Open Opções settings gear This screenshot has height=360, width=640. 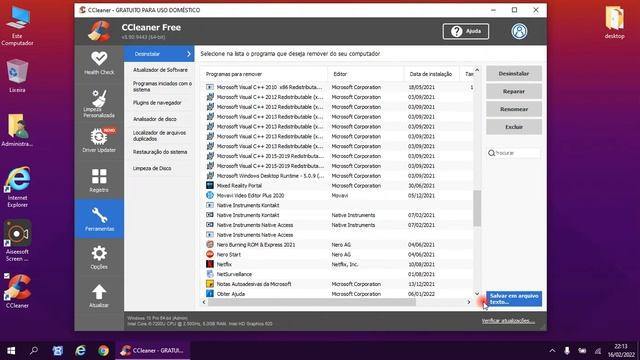pos(99,257)
